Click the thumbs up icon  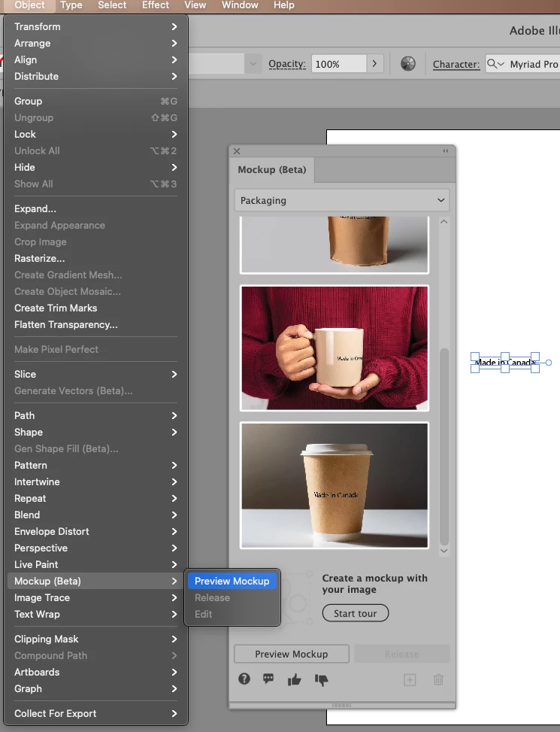pyautogui.click(x=294, y=680)
